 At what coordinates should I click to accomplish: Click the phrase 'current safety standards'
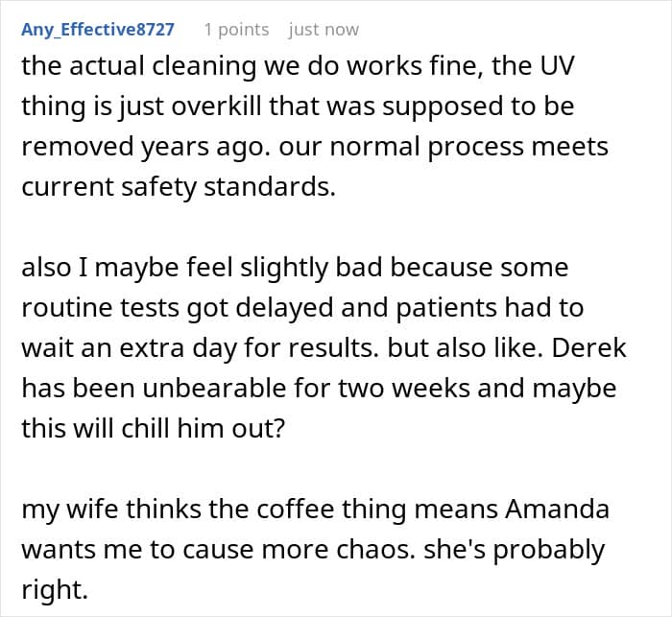pyautogui.click(x=179, y=187)
